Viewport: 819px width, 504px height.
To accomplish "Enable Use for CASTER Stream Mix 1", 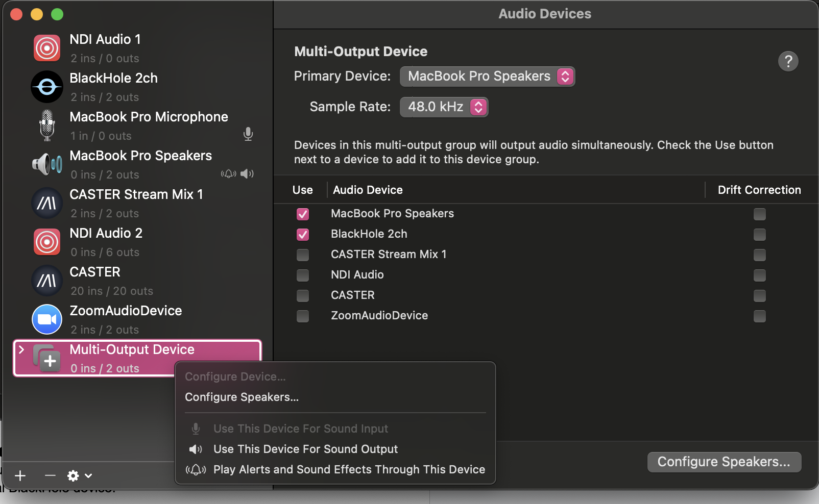I will coord(303,255).
